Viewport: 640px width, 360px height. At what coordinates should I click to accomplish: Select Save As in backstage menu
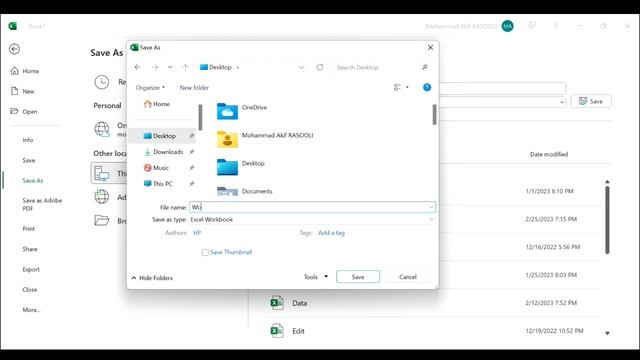point(33,180)
